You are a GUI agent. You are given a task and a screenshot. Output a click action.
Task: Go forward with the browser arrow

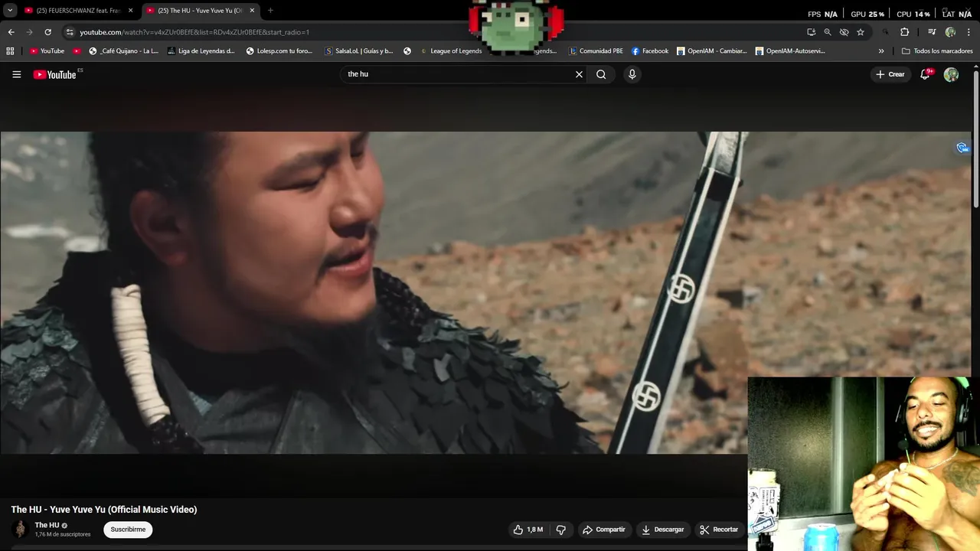click(29, 32)
